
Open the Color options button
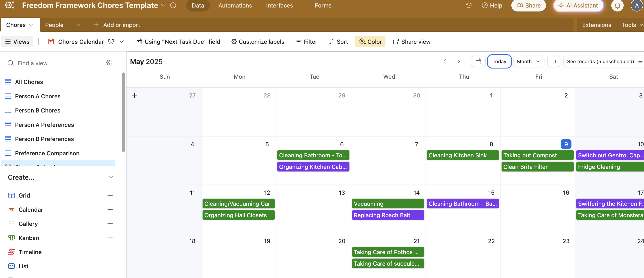pyautogui.click(x=370, y=42)
